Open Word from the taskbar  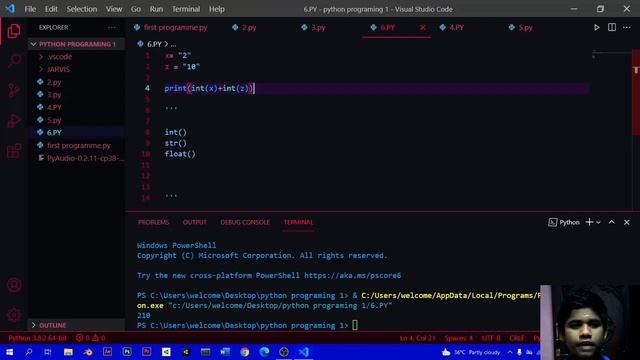[225, 352]
